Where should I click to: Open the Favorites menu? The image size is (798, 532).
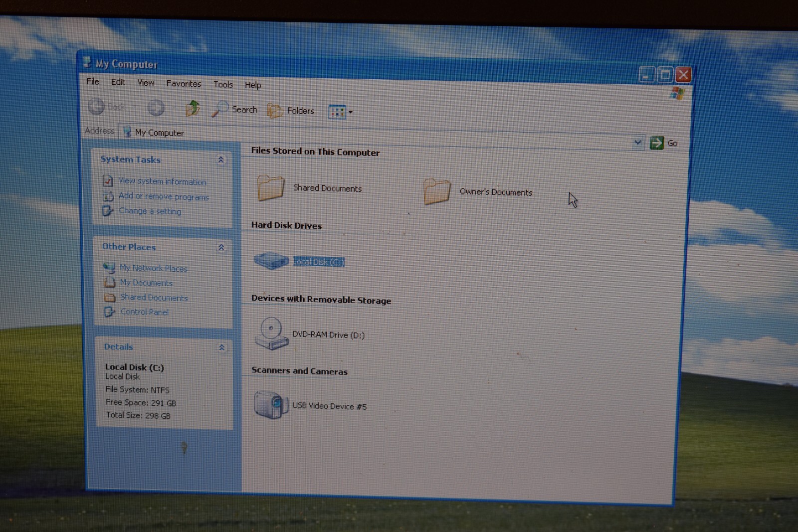(184, 83)
